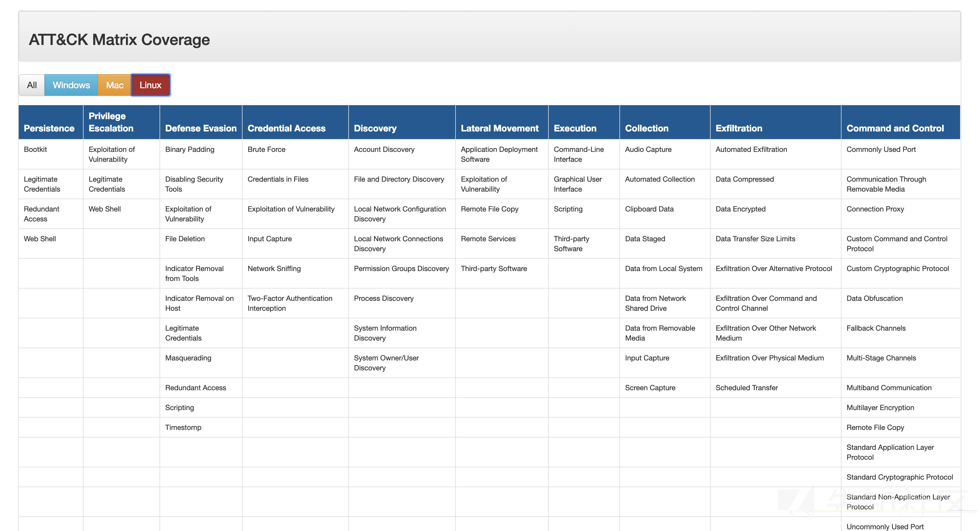The width and height of the screenshot is (980, 531).
Task: Open the Screen Capture technique
Action: point(650,388)
